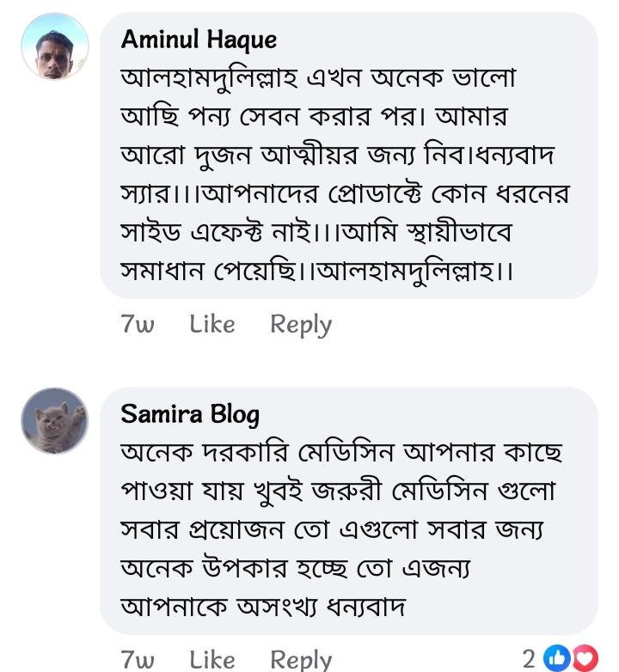Open Samira Blog's cat profile picture
619x672 pixels.
tap(54, 421)
